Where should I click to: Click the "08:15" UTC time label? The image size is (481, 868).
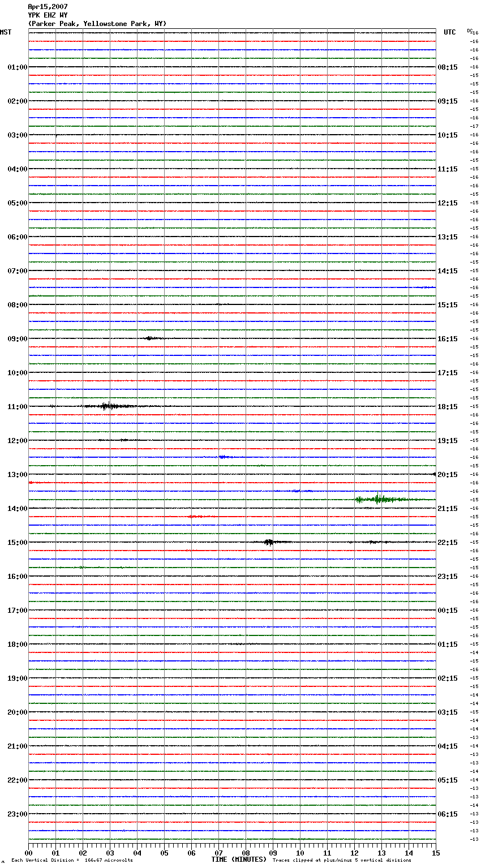coord(448,67)
